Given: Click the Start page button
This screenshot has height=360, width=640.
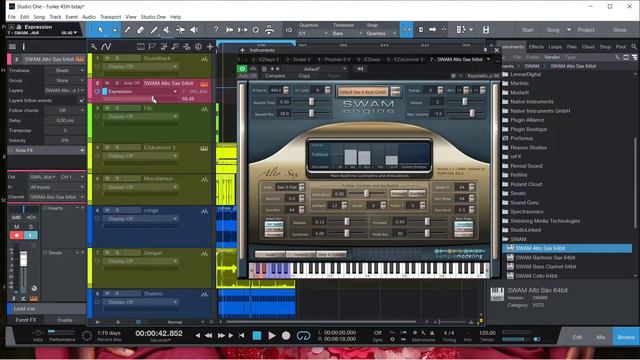Looking at the screenshot, I should click(527, 30).
